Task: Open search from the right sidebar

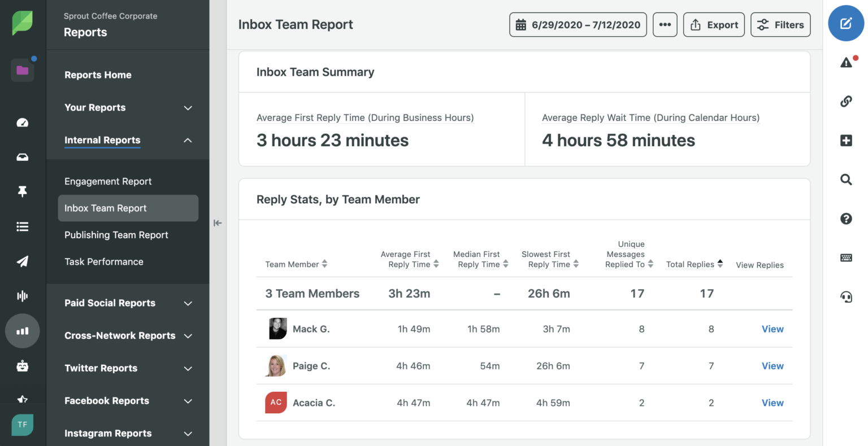Action: pyautogui.click(x=845, y=179)
